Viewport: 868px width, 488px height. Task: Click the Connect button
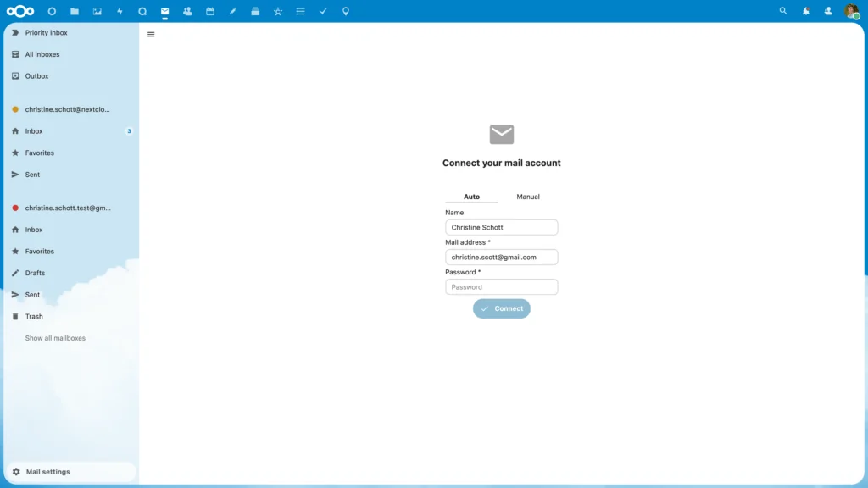(x=502, y=308)
